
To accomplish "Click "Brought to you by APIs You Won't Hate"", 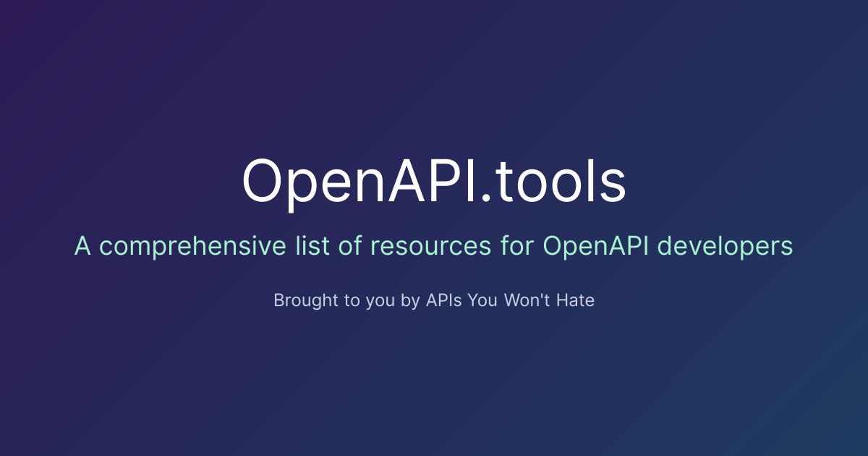I will coord(434,300).
